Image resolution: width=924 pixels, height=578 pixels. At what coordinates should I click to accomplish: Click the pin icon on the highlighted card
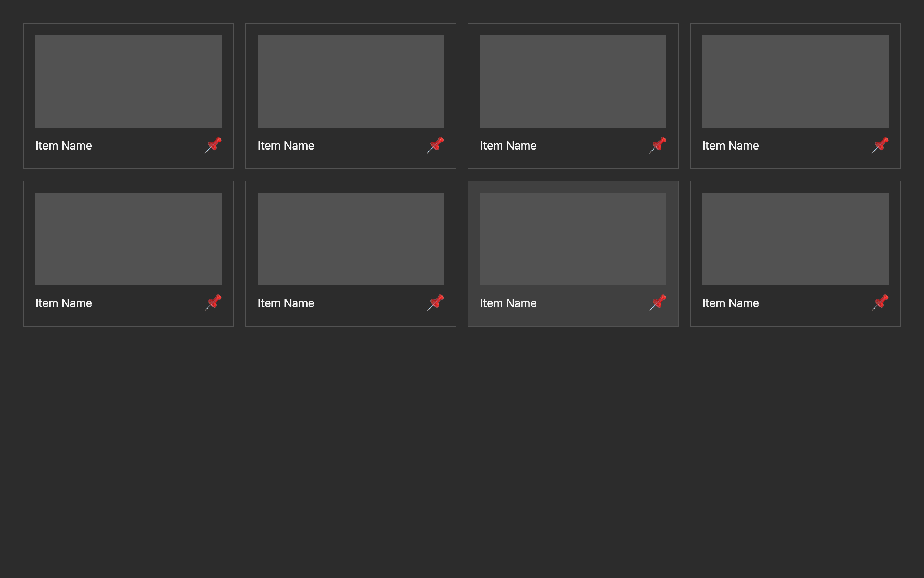pos(658,303)
